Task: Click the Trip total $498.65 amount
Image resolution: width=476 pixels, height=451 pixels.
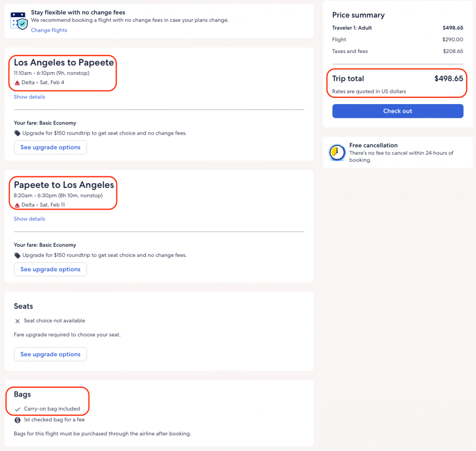Action: point(449,78)
